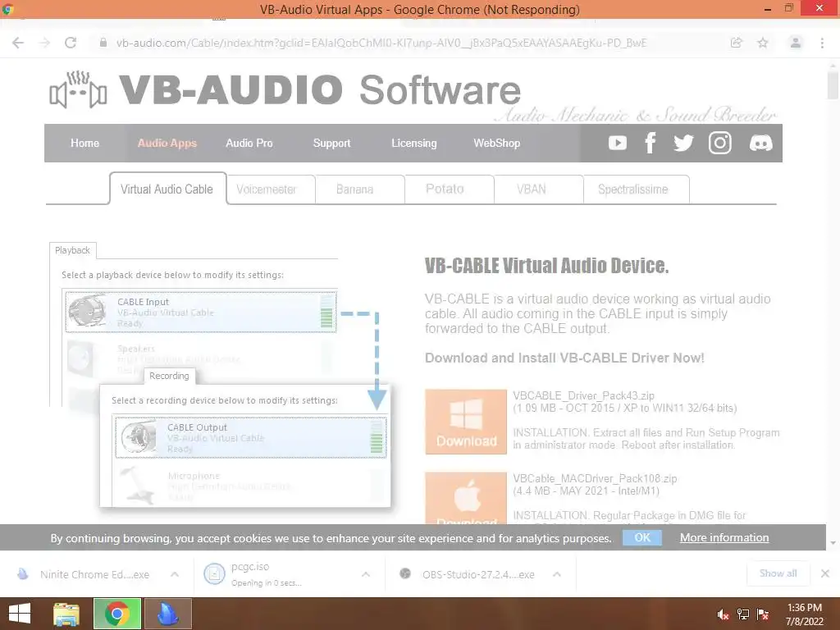The height and width of the screenshot is (630, 840).
Task: Open VB-Audio YouTube channel icon
Action: pyautogui.click(x=617, y=143)
